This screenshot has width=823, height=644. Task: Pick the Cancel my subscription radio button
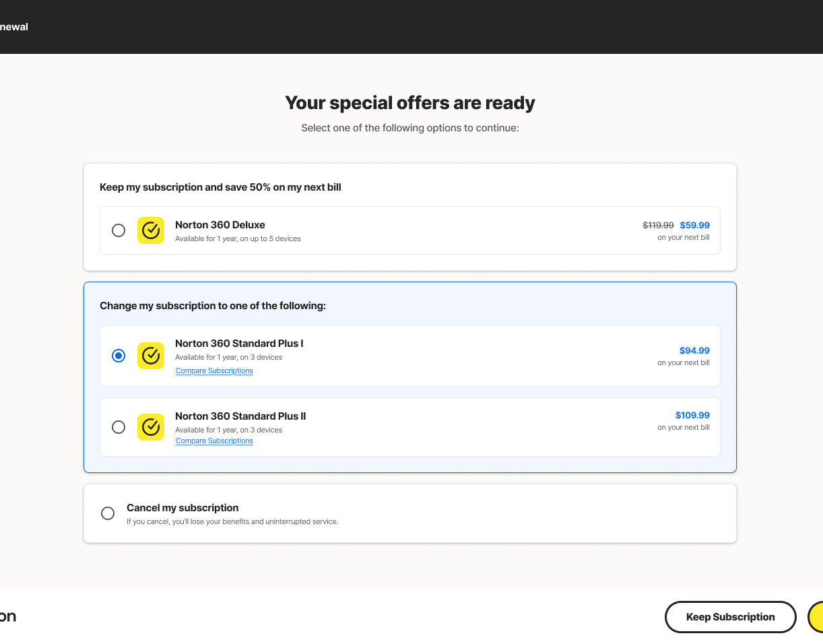[x=108, y=513]
